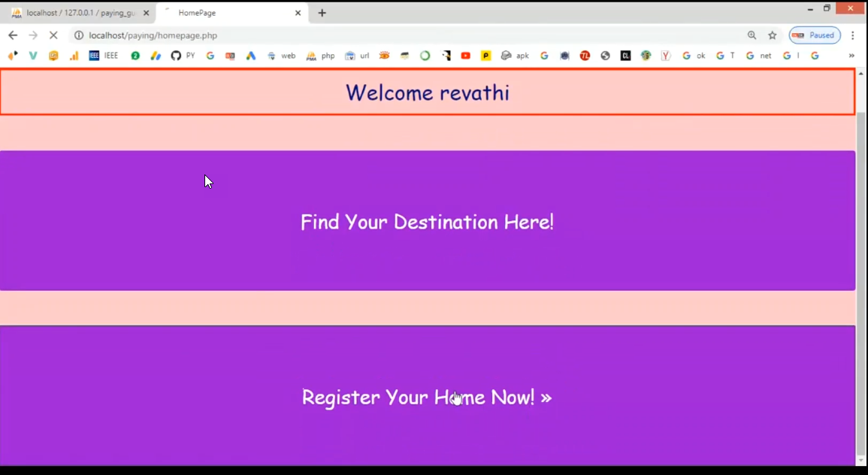Click the address bar URL field
The height and width of the screenshot is (475, 868).
(410, 35)
